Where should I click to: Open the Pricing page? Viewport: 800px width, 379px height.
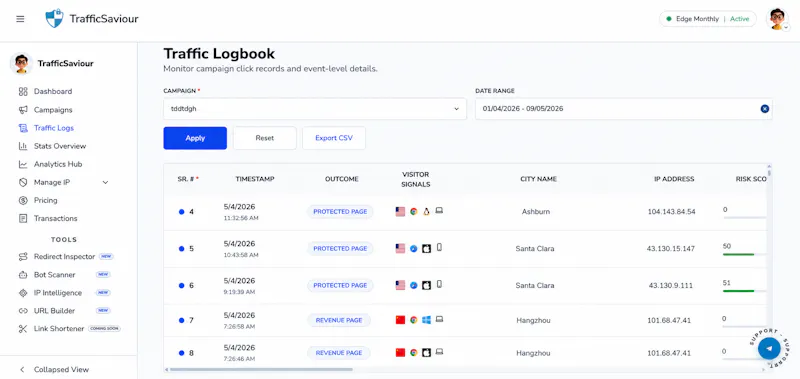[x=46, y=200]
